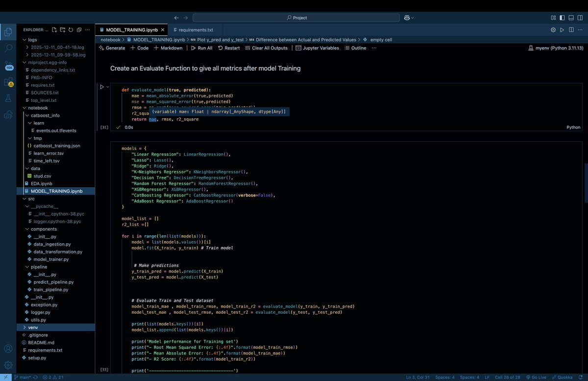This screenshot has width=588, height=381.
Task: Collapse the mlproject.egg-info folder
Action: pos(55,62)
